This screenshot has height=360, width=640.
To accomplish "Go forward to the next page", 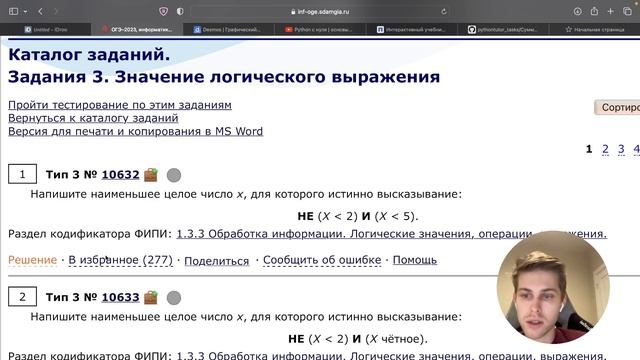I will (56, 11).
